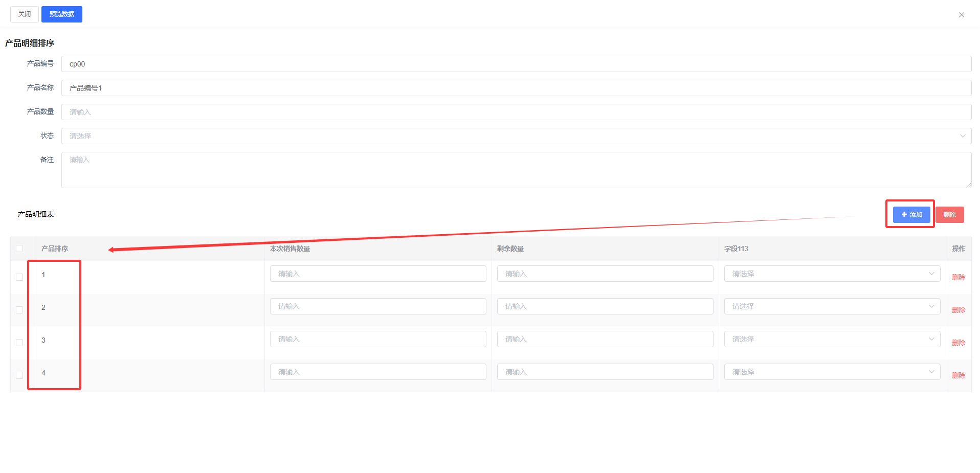Image resolution: width=980 pixels, height=473 pixels.
Task: Click the 剩余数量 input in row 3
Action: click(605, 339)
